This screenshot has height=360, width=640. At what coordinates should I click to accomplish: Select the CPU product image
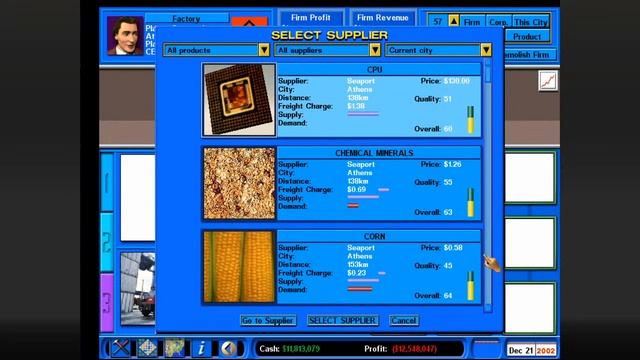[x=240, y=100]
